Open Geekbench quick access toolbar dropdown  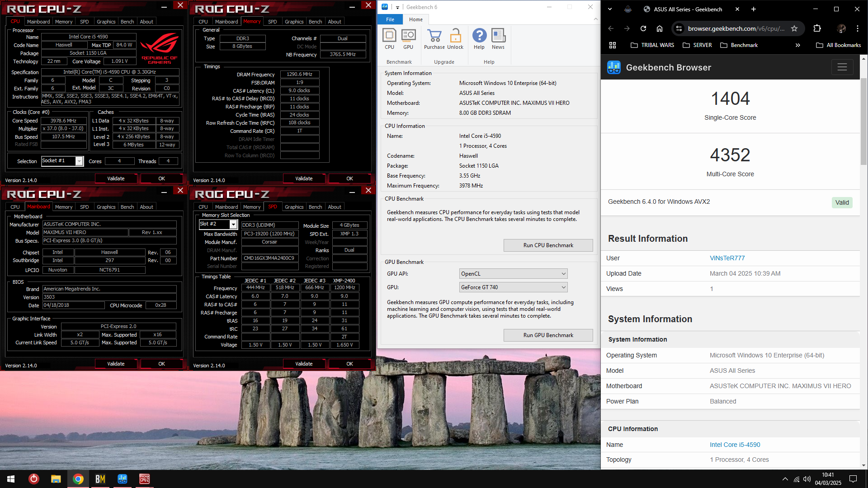tap(397, 7)
